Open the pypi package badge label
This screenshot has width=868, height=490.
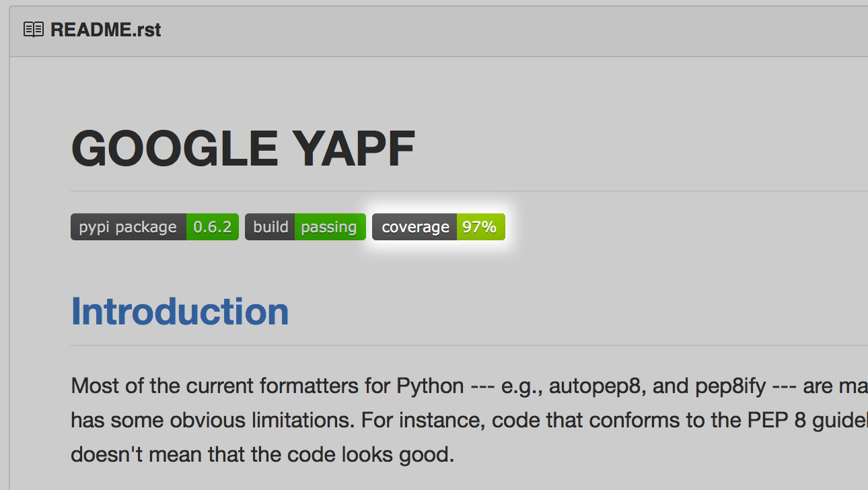coord(128,227)
